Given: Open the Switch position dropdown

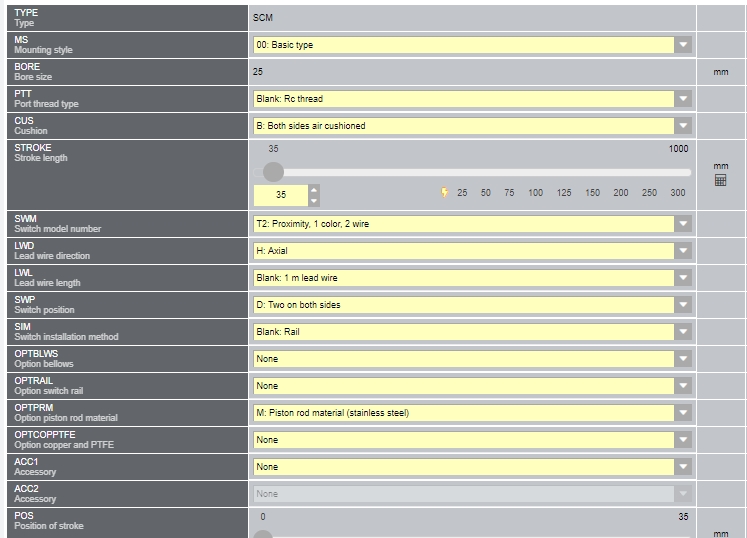Looking at the screenshot, I should click(x=473, y=305).
